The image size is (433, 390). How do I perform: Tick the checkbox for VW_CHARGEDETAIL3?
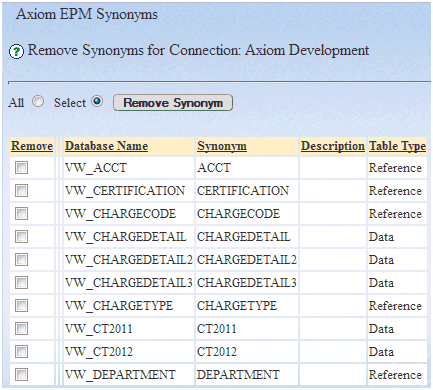[21, 282]
